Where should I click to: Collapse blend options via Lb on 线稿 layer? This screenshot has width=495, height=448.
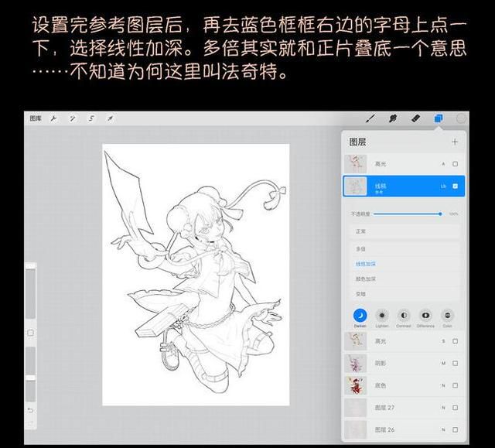443,186
